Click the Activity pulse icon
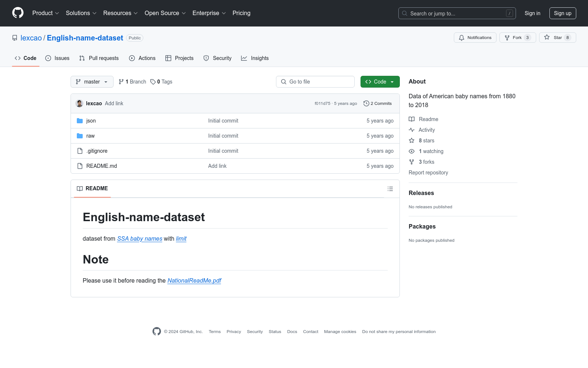This screenshot has height=368, width=588. click(x=412, y=130)
